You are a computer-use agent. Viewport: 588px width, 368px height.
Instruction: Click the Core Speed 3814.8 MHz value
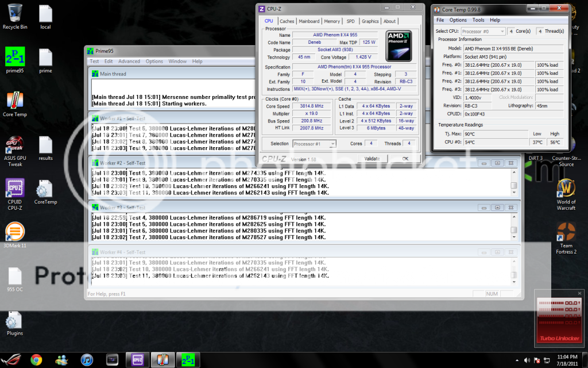[311, 106]
